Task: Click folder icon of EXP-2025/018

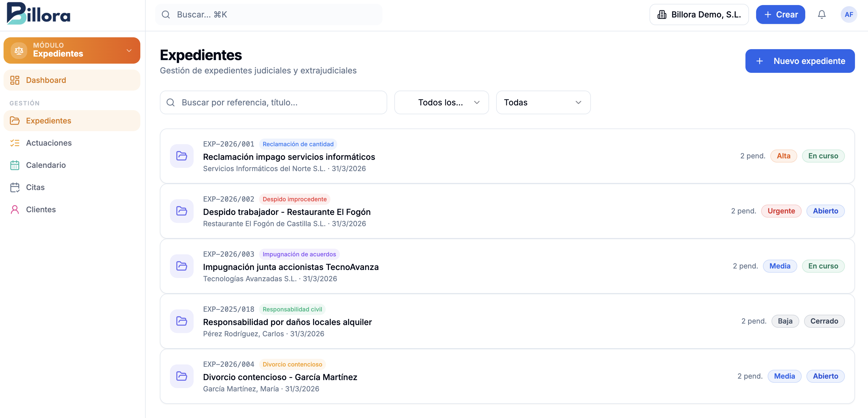Action: pyautogui.click(x=181, y=321)
